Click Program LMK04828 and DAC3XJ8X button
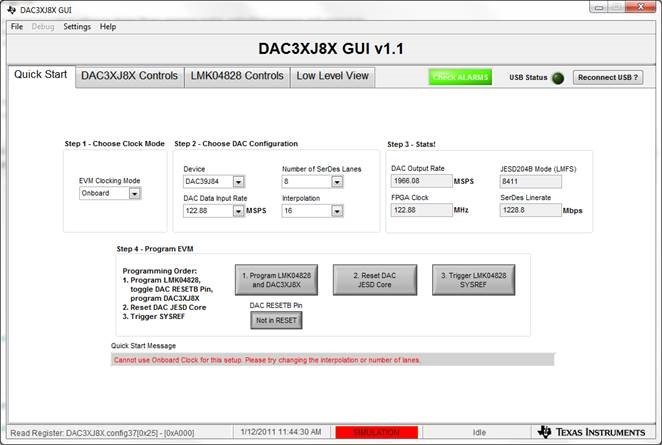662x445 pixels. click(277, 280)
